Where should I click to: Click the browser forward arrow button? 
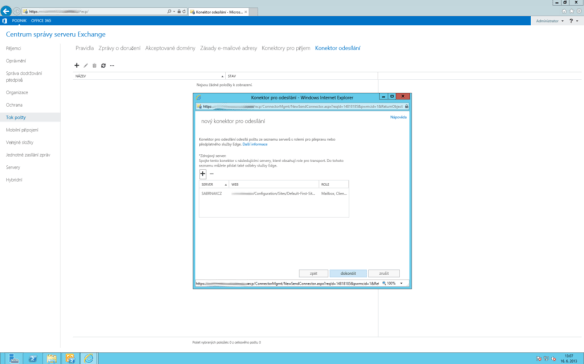click(x=17, y=12)
